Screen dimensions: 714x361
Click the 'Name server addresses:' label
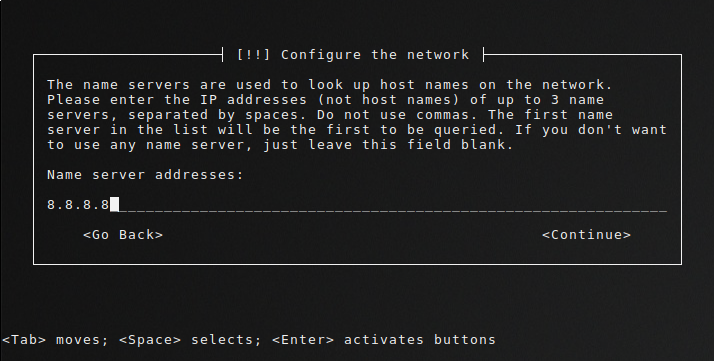(x=146, y=175)
